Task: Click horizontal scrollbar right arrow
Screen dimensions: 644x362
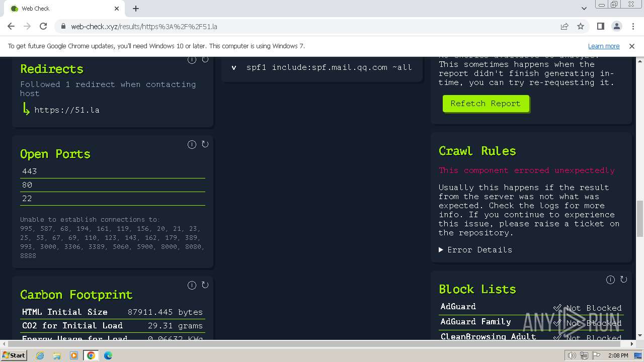Action: point(632,344)
